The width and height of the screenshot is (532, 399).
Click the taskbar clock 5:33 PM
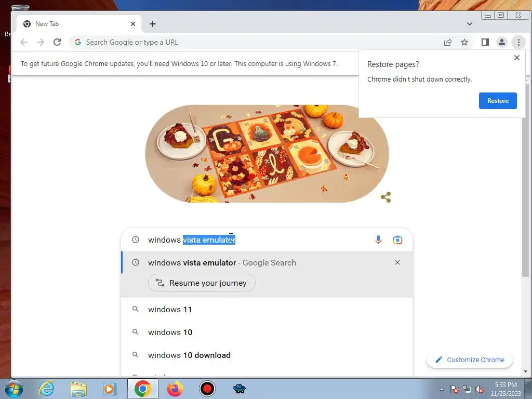(x=506, y=385)
